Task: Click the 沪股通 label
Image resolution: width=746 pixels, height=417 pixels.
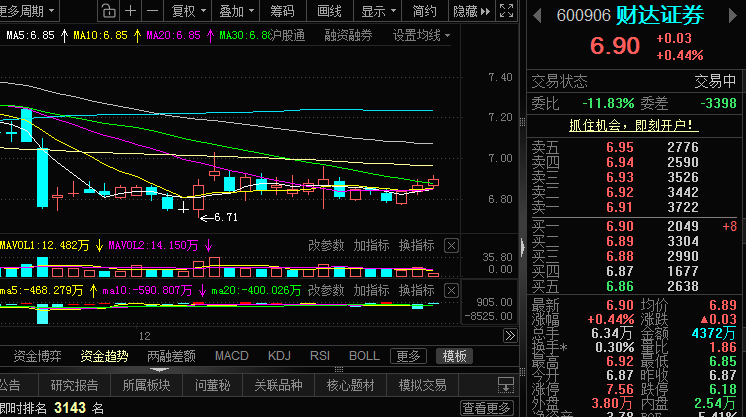Action: 287,35
